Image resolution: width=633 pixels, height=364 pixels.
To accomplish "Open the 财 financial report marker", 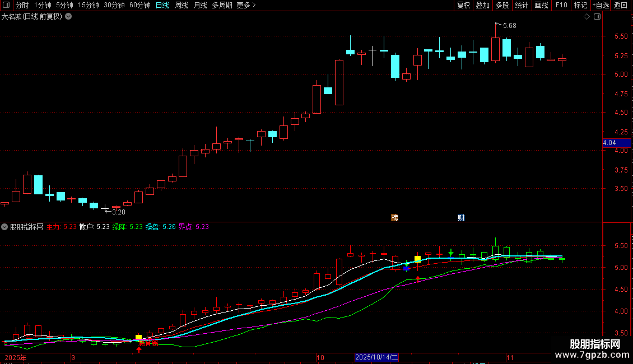I will coord(461,217).
